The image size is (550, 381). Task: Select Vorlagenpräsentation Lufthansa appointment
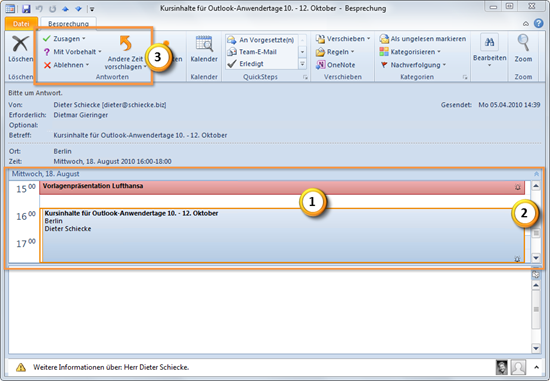(282, 187)
